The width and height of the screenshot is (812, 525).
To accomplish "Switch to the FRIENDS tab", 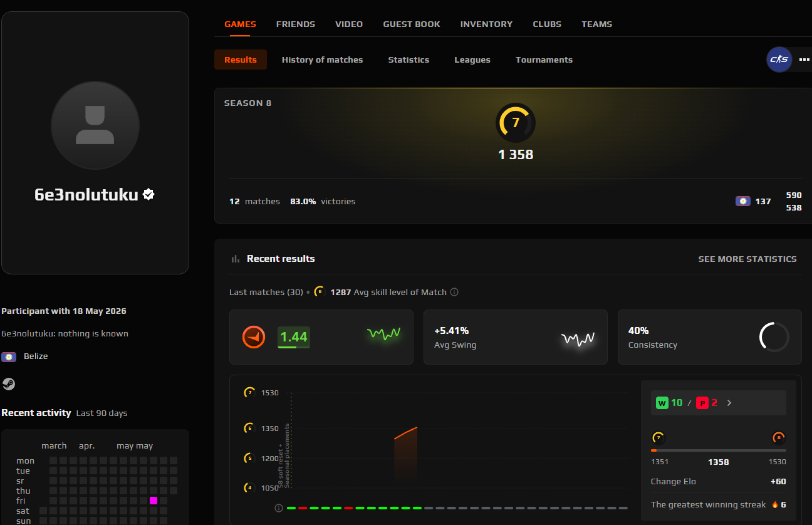I will [x=296, y=24].
